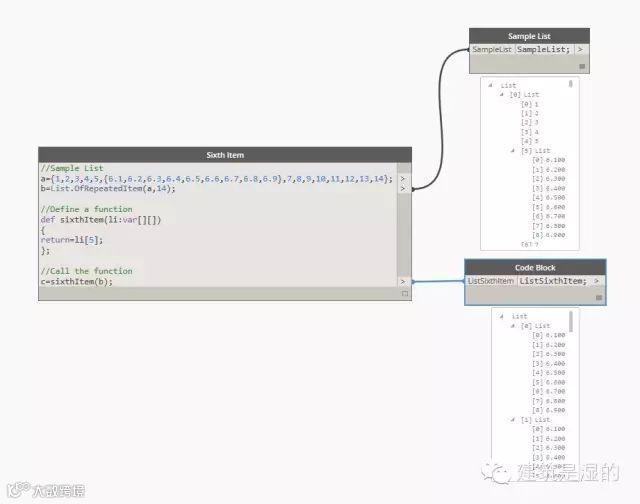640x504 pixels.
Task: Select the SampleList input port
Action: tap(492, 49)
